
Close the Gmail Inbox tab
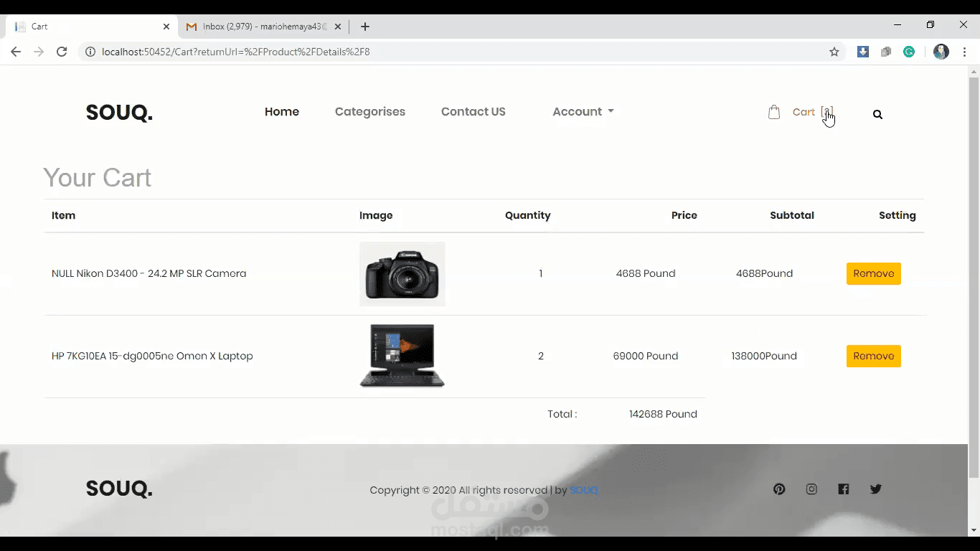(338, 27)
